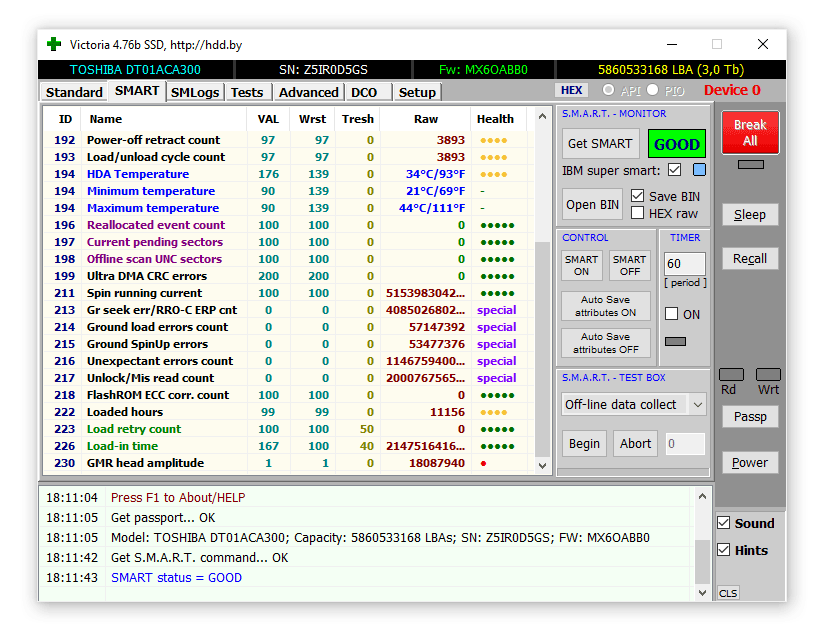Toggle the HEX view button

pos(571,91)
